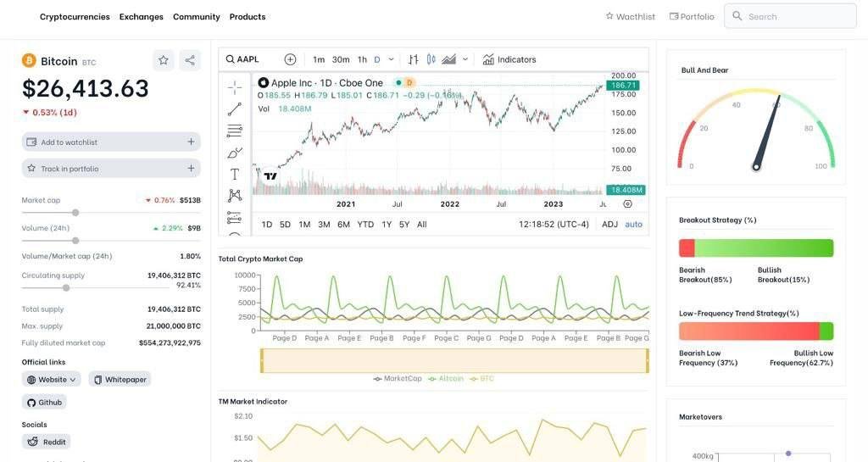This screenshot has width=868, height=462.
Task: Open the Cryptocurrencies menu
Action: pos(75,17)
